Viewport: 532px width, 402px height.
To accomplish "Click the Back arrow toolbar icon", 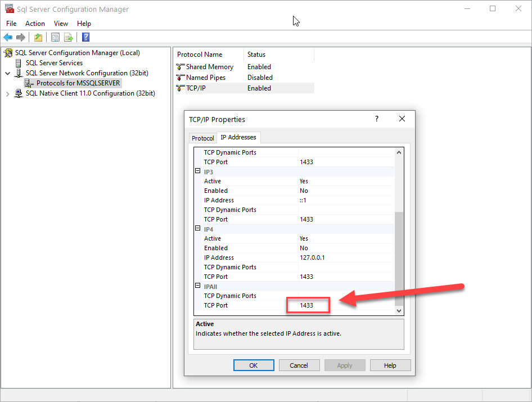I will pos(8,37).
